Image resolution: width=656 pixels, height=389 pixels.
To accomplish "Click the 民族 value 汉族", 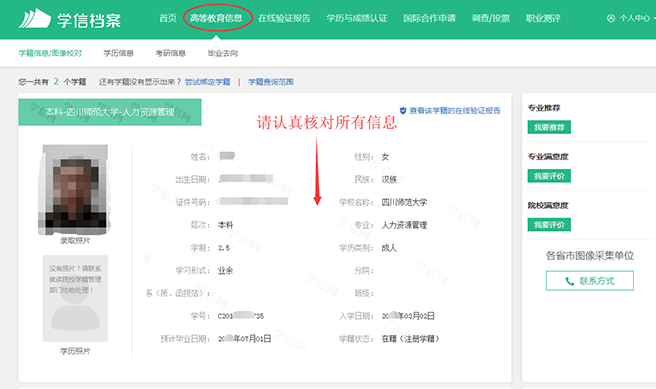I will tap(389, 179).
